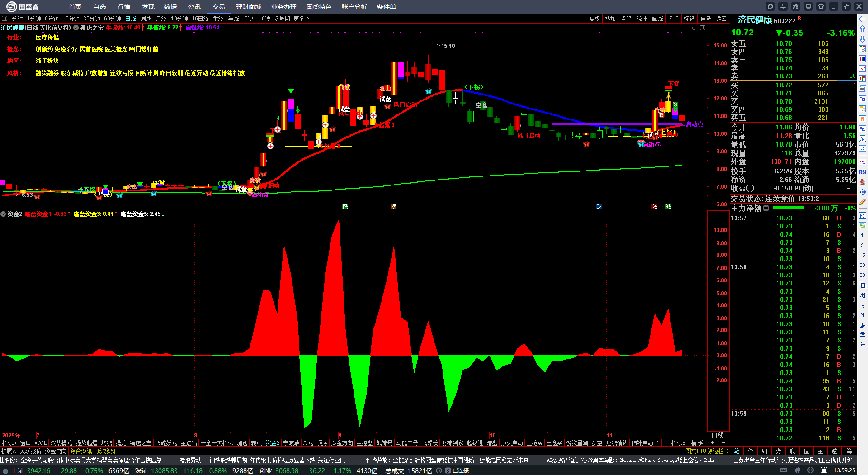Select the 30 minute button in right sidebar
The width and height of the screenshot is (868, 475).
[x=863, y=265]
